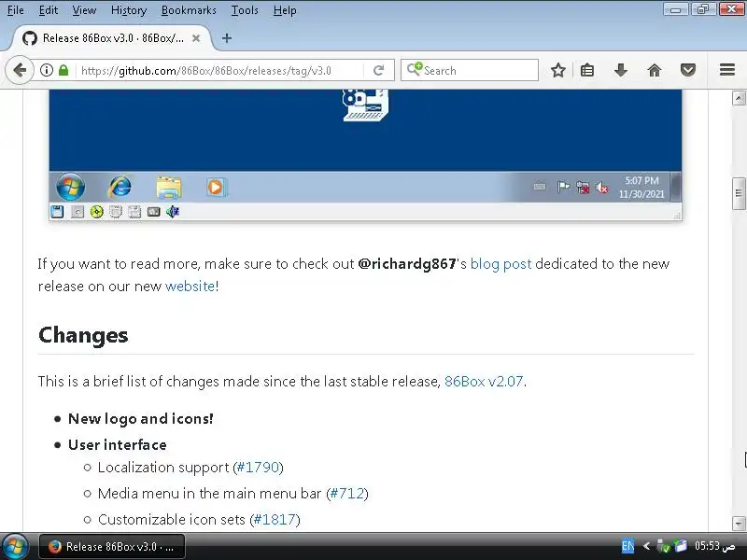Click 'Localization support' text

click(163, 468)
